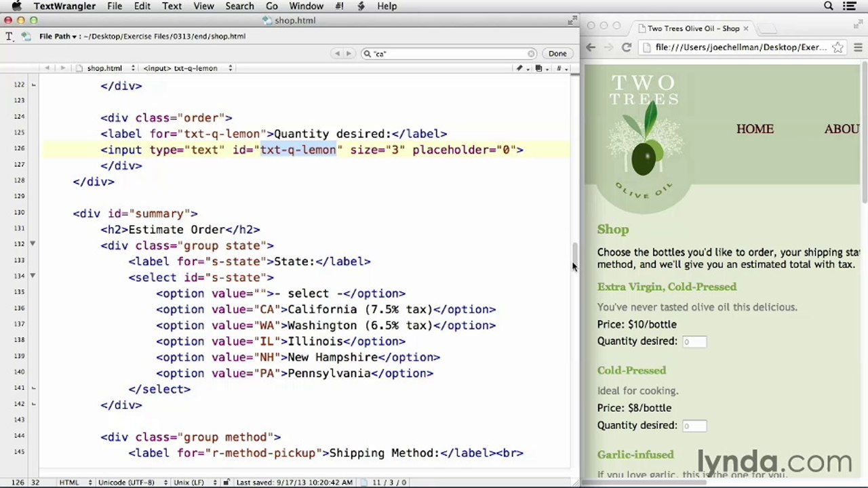Click the magnifier icon in the search field
The width and height of the screenshot is (868, 488).
click(x=367, y=54)
